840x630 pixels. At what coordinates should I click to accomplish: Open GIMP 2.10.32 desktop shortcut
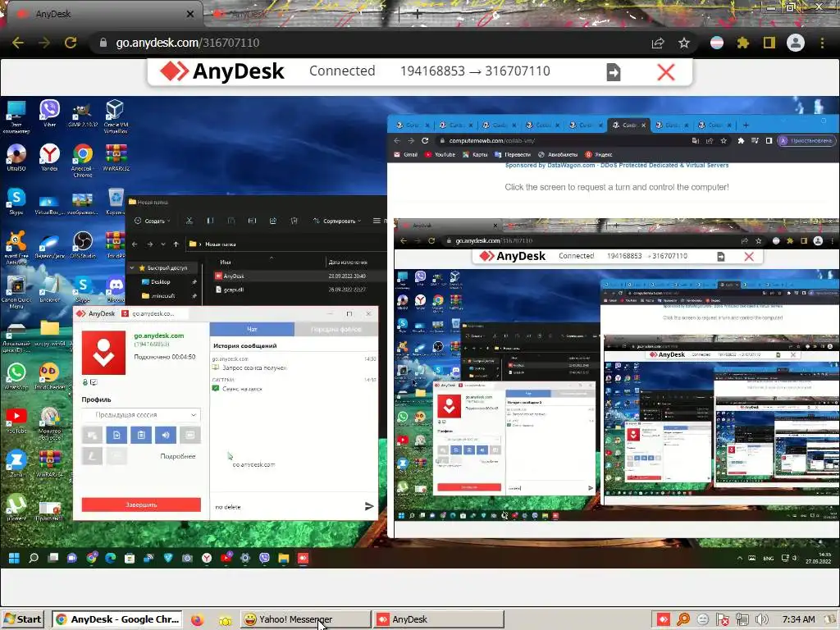pyautogui.click(x=83, y=113)
